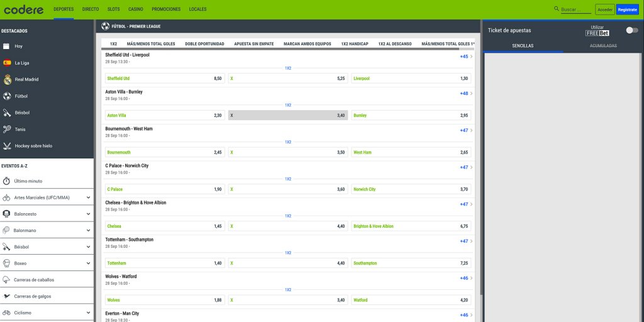
Task: Click the Béisbol icon in Eventos A-Z
Action: [6, 247]
